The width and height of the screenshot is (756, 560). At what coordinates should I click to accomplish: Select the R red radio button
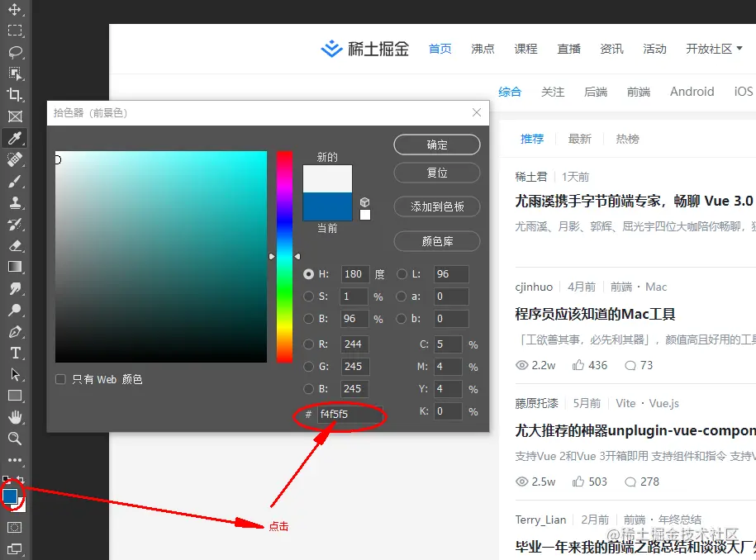[308, 344]
